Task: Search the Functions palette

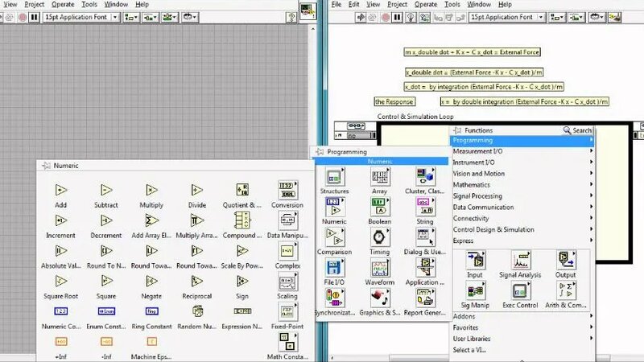Action: click(x=577, y=130)
